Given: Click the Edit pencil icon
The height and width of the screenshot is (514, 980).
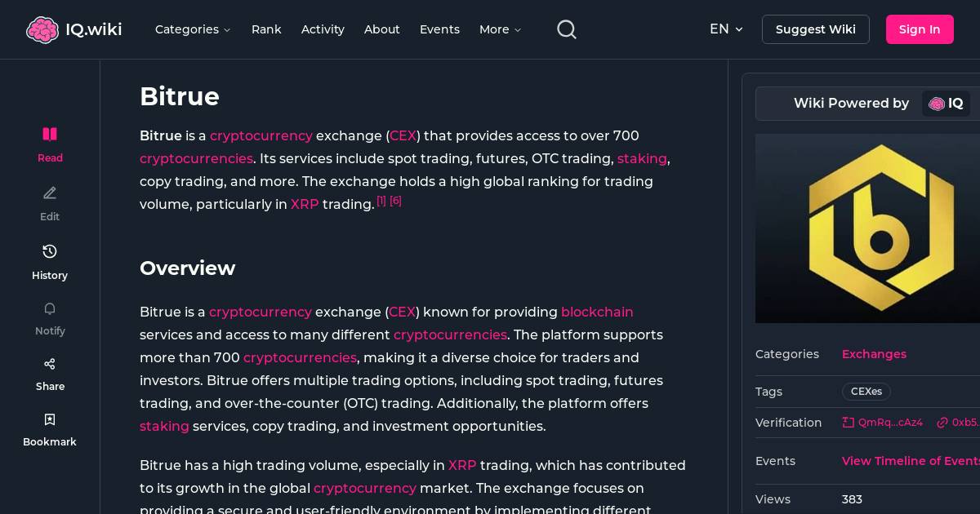Looking at the screenshot, I should pyautogui.click(x=50, y=193).
